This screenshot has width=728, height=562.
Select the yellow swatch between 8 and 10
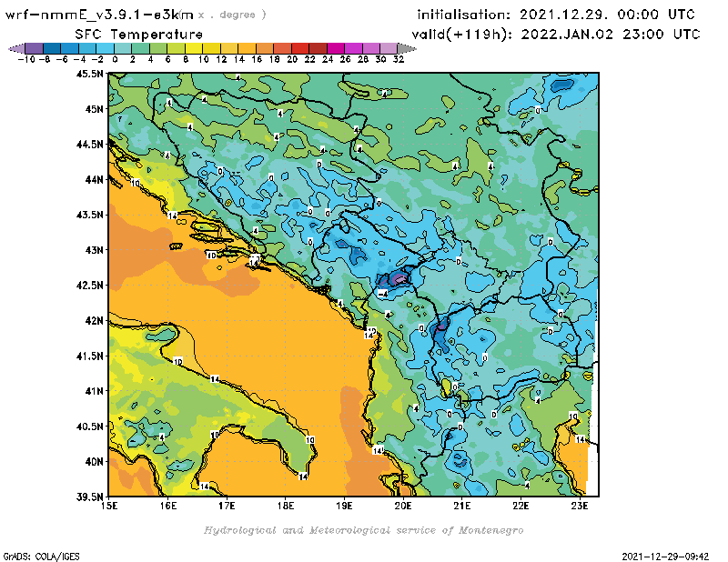(x=194, y=48)
